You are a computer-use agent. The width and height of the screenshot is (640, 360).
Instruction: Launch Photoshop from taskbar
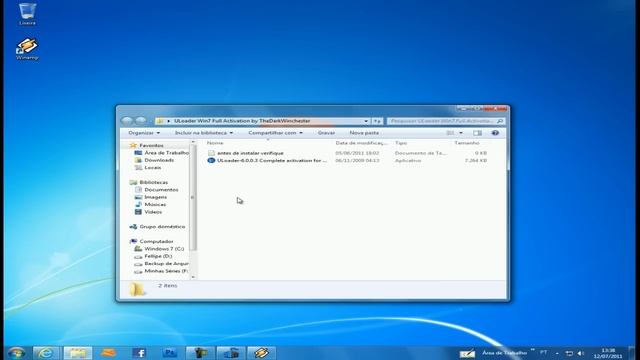pos(169,353)
